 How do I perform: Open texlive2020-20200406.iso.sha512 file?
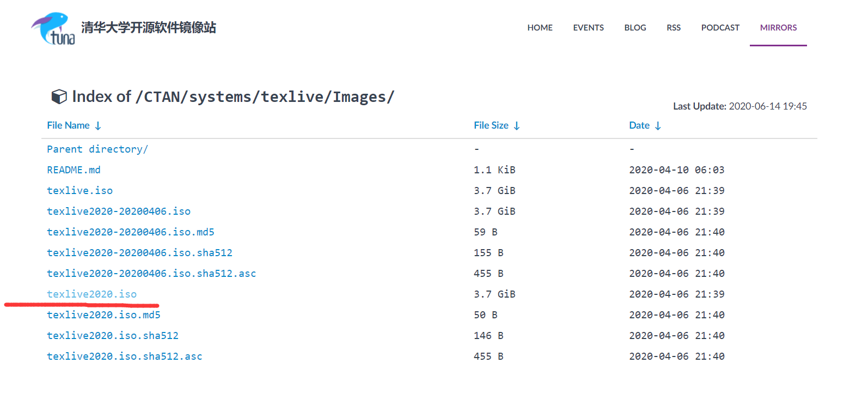click(x=139, y=253)
